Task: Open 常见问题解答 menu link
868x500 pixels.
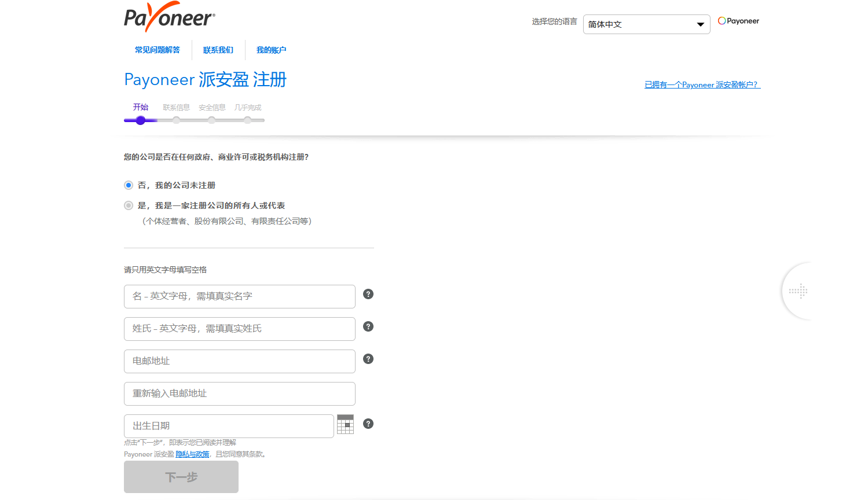Action: 158,50
